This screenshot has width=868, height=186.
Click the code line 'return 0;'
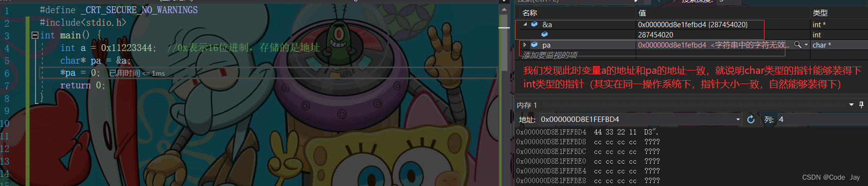click(83, 85)
